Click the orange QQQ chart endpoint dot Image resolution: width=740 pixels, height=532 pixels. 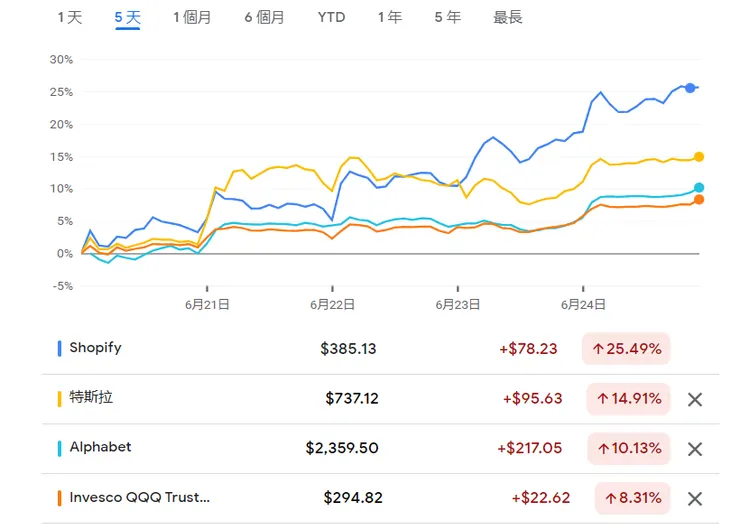pyautogui.click(x=699, y=200)
